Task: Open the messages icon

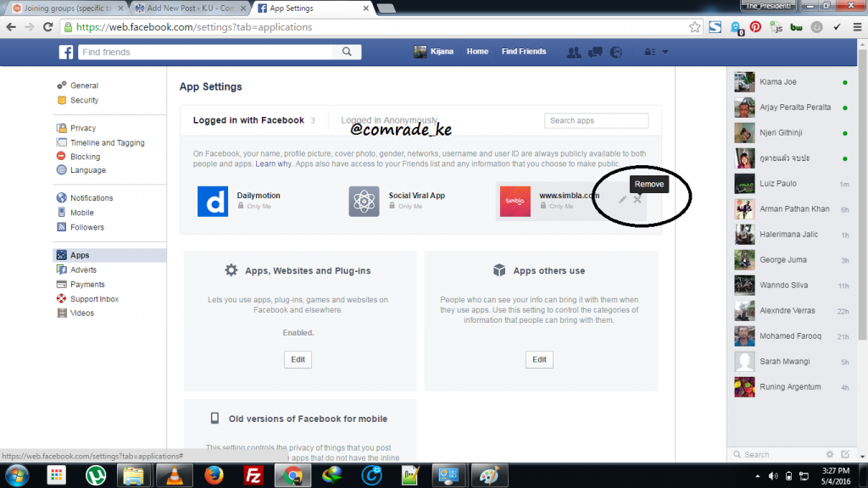Action: 595,52
